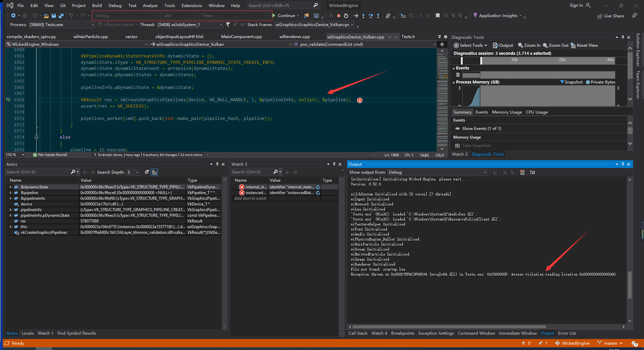Open the Extensions menu

192,6
